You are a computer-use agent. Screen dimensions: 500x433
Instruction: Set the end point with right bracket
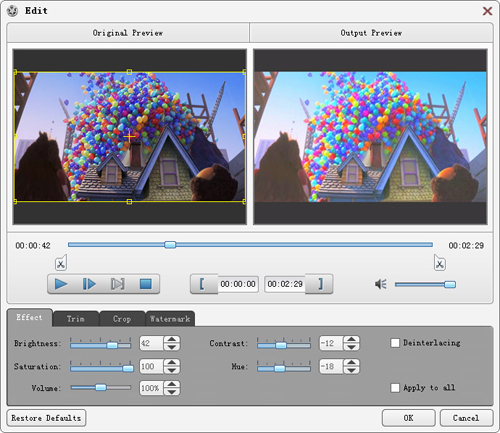(319, 284)
